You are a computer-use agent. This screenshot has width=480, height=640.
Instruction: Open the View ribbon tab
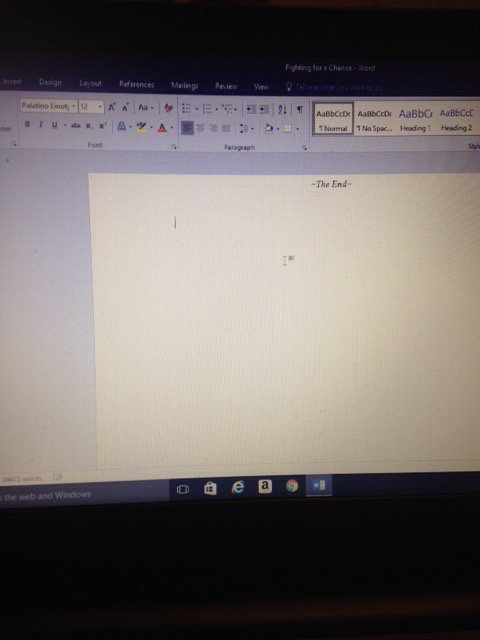pyautogui.click(x=261, y=87)
